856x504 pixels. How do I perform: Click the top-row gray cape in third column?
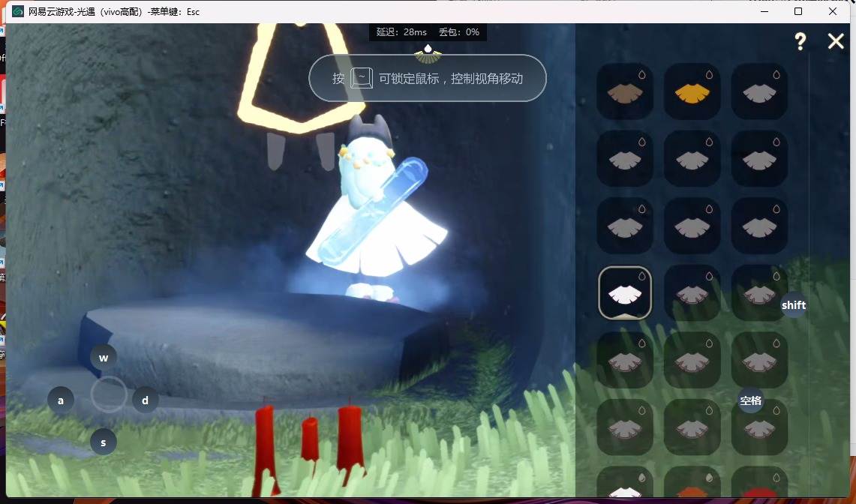coord(759,91)
